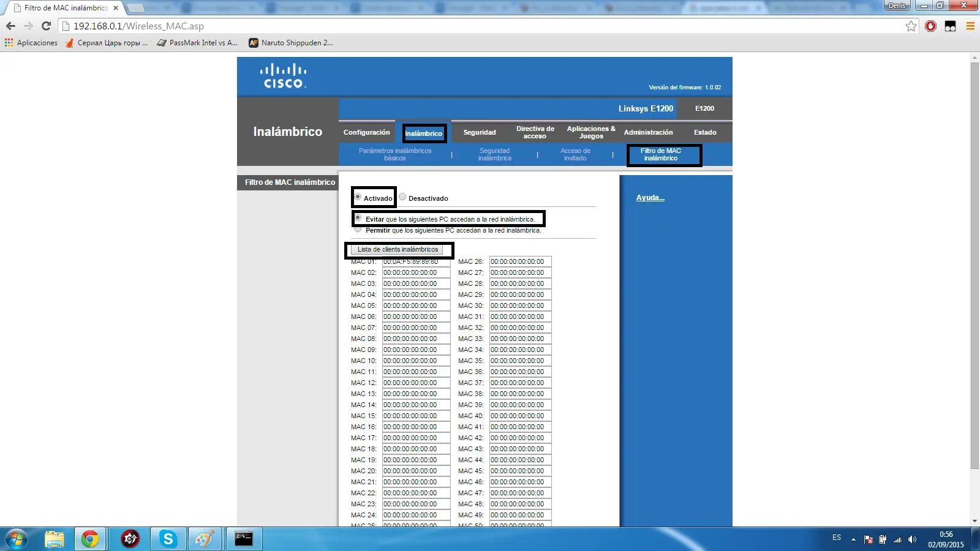Open the Chrome hamburger menu

click(970, 26)
